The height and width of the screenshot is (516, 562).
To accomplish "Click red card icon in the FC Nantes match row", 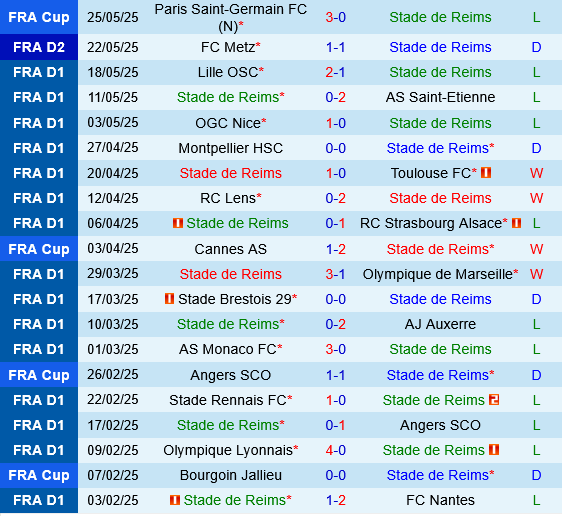I will pos(175,500).
